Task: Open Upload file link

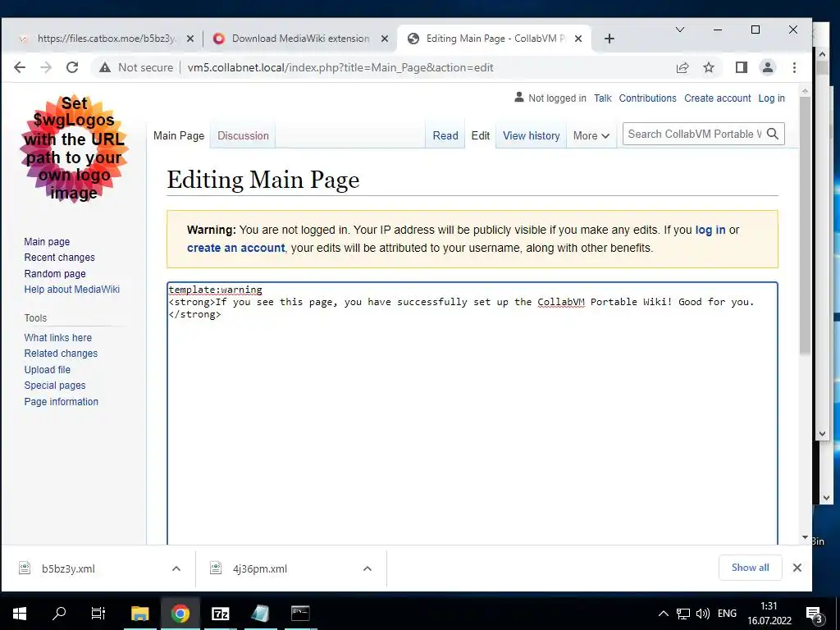Action: click(x=47, y=370)
